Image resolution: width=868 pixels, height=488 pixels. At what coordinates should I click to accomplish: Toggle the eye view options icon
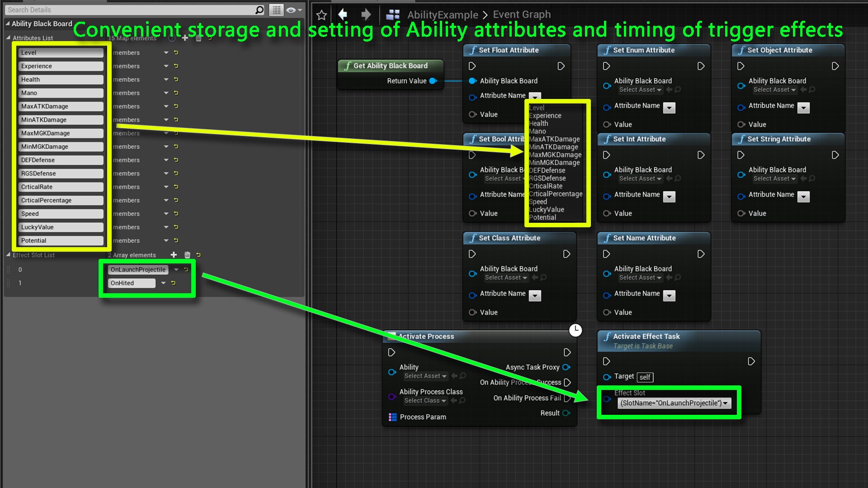(x=290, y=9)
